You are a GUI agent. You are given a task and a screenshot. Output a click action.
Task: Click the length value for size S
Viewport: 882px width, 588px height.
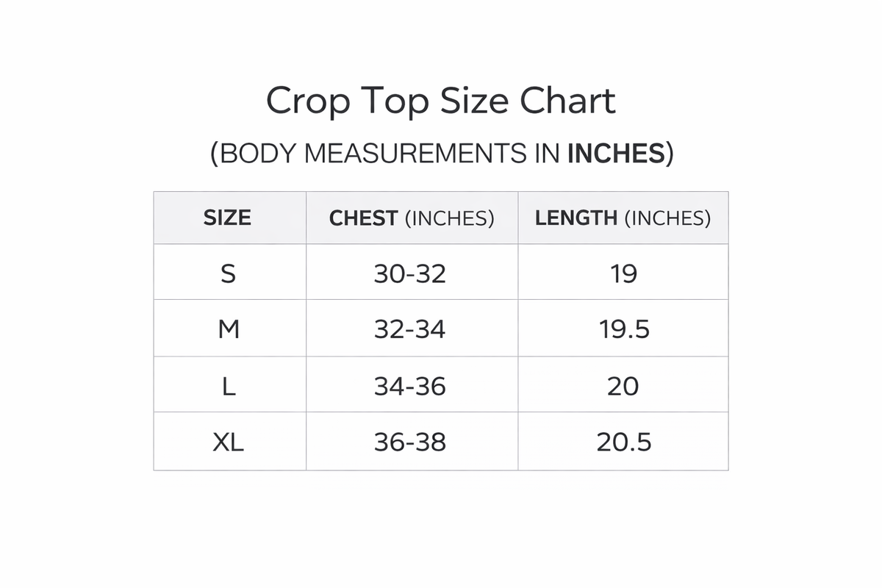coord(623,274)
